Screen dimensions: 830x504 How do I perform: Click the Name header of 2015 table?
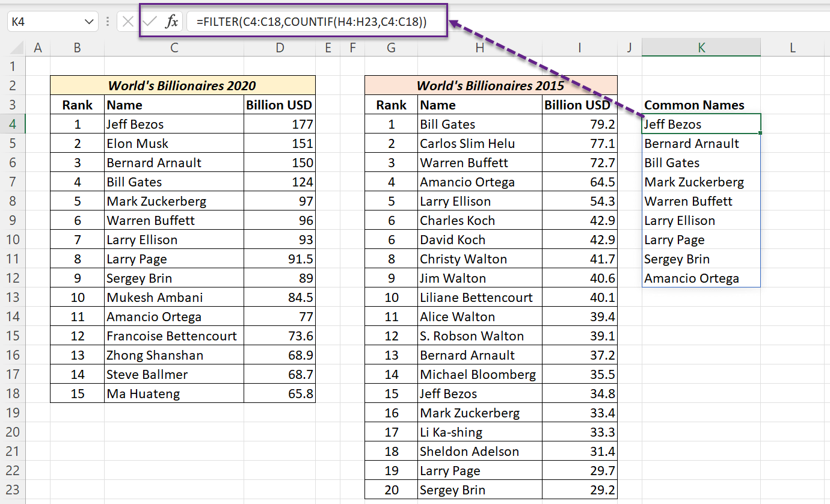(480, 105)
